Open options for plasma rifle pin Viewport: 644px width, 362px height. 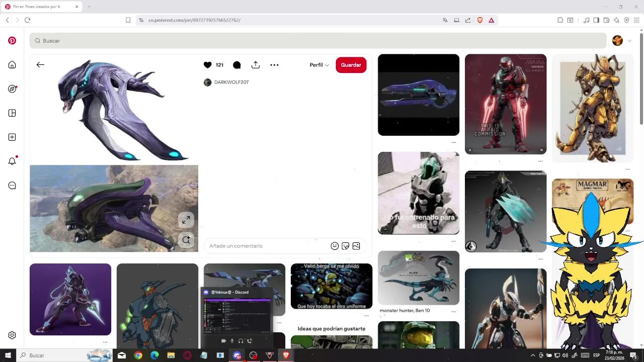pos(453,142)
